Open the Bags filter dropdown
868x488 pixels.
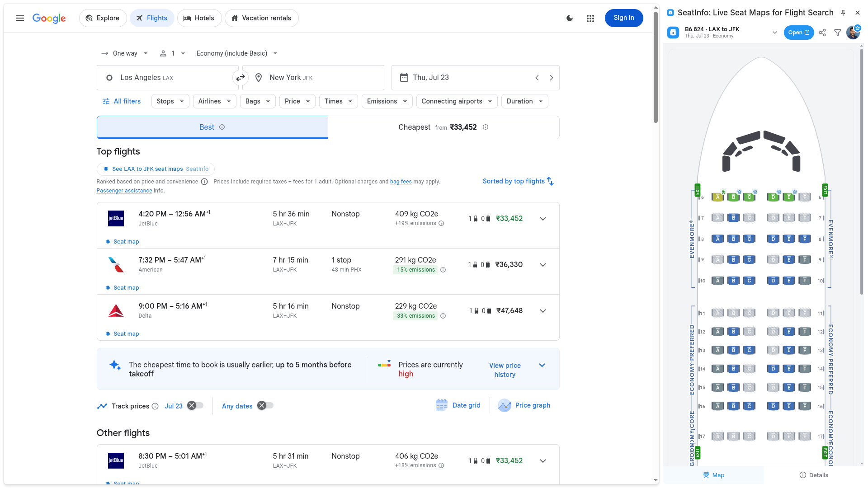pos(258,101)
